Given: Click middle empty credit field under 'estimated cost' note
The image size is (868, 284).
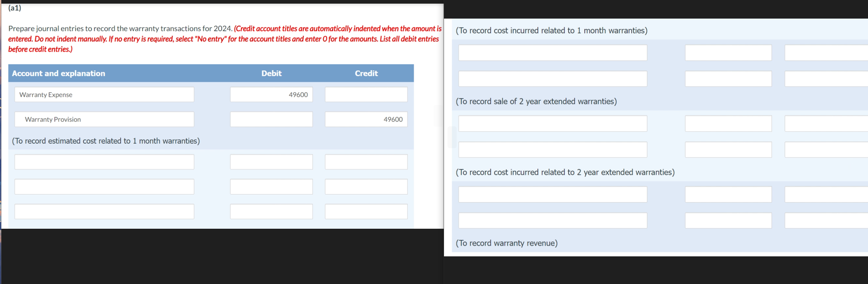Looking at the screenshot, I should tap(366, 187).
